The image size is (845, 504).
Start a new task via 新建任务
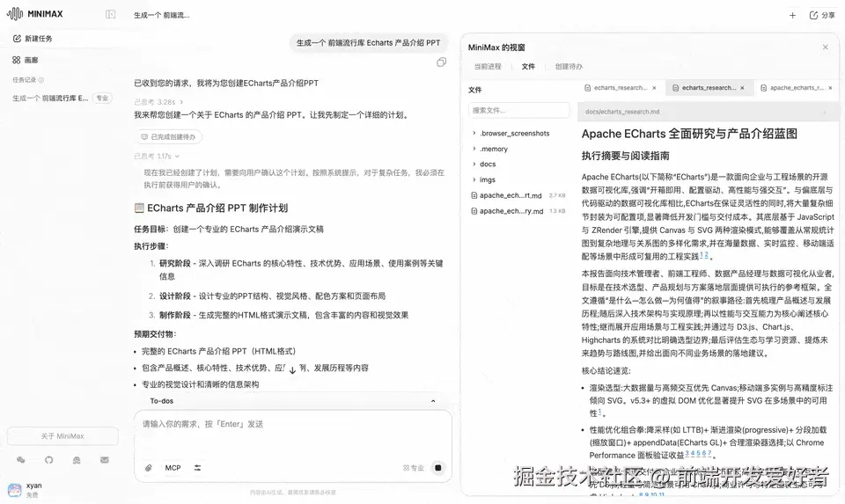click(x=33, y=38)
